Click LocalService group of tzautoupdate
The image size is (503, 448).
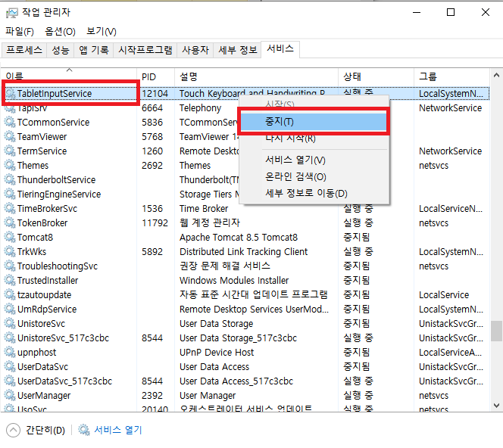pyautogui.click(x=444, y=295)
